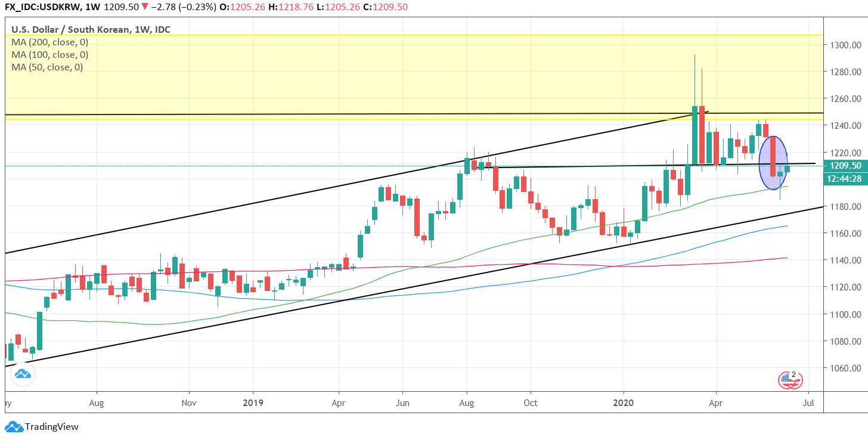Select the MA (50, close, 0) indicator legend
Screen dimensions: 868x440
pos(47,67)
